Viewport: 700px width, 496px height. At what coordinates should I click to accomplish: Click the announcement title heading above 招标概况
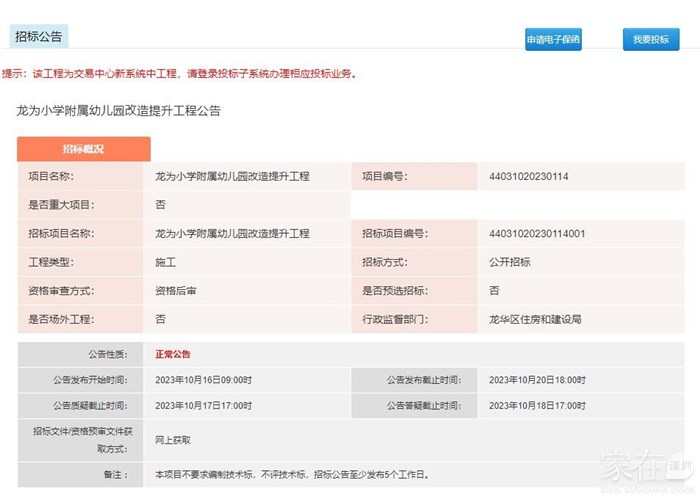point(119,111)
